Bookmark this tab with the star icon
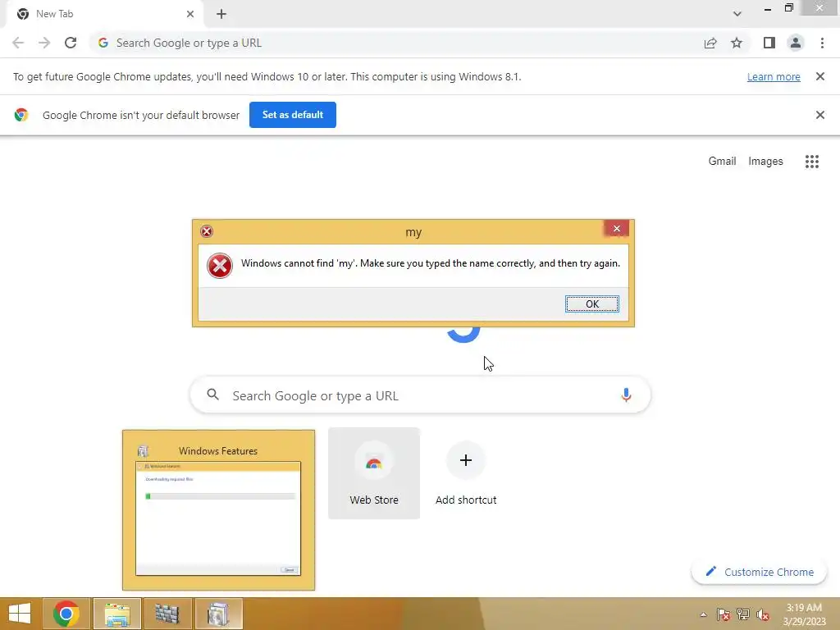840x630 pixels. (x=737, y=43)
